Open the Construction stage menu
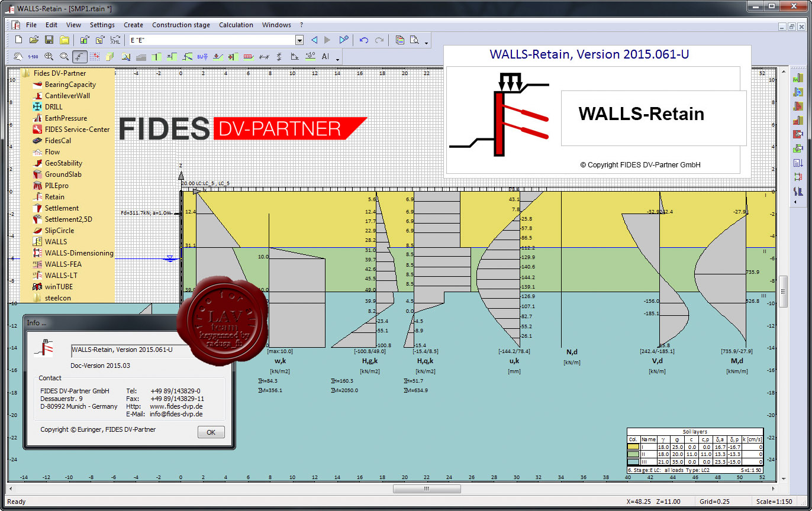812x511 pixels. tap(181, 25)
